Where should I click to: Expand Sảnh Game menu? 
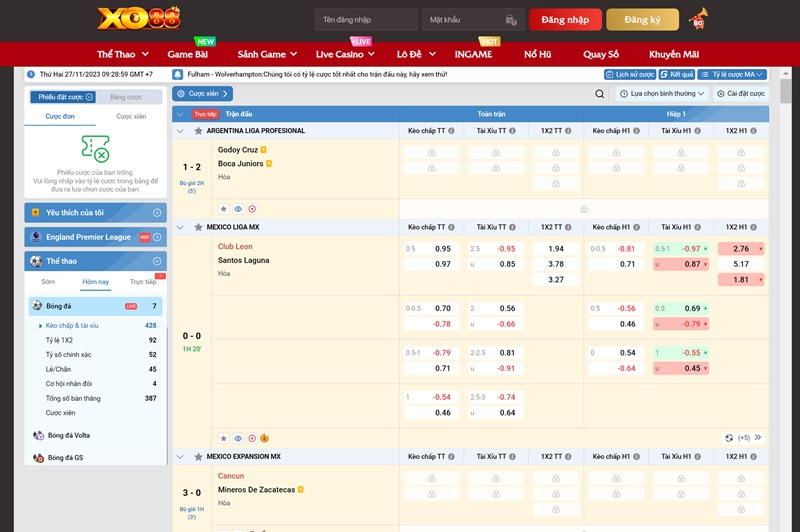(267, 54)
